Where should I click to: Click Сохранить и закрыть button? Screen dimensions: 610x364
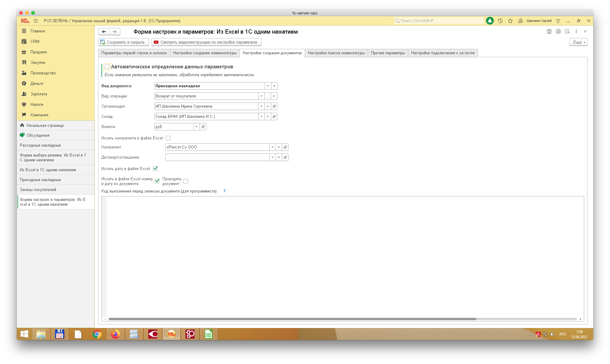(x=123, y=42)
